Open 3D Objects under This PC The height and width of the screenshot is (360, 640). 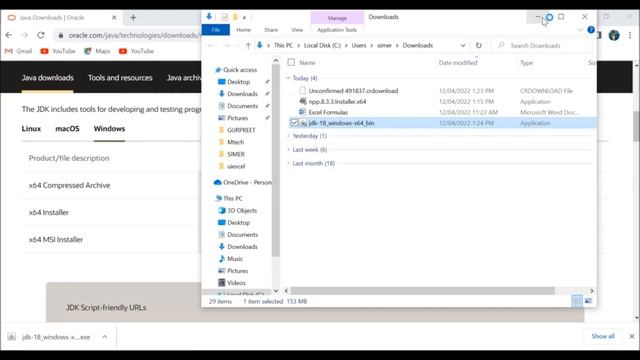coord(238,211)
